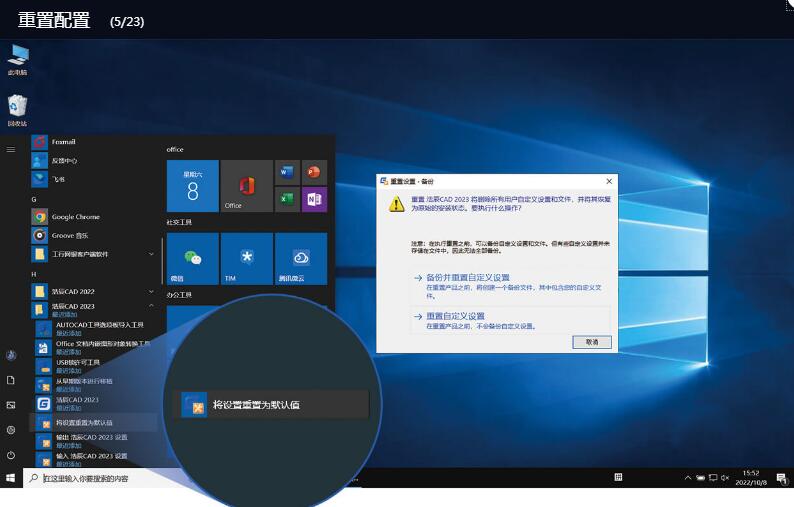Open Foxmail from the Start menu list

click(93, 142)
